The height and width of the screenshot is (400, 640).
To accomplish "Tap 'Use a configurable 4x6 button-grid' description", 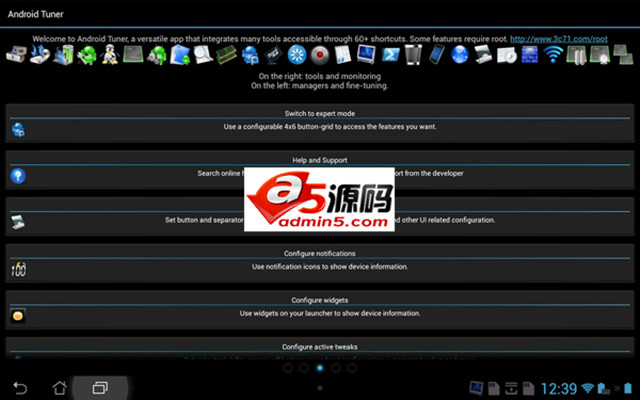I will click(330, 127).
